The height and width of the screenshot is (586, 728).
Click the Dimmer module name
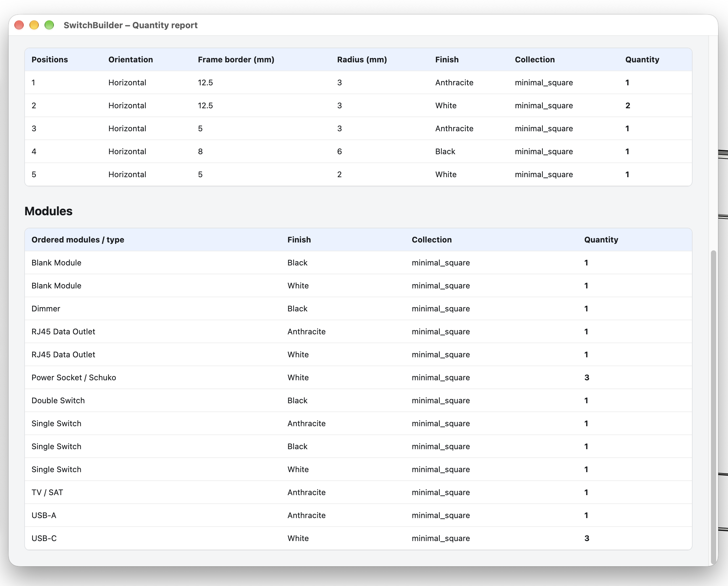point(46,309)
